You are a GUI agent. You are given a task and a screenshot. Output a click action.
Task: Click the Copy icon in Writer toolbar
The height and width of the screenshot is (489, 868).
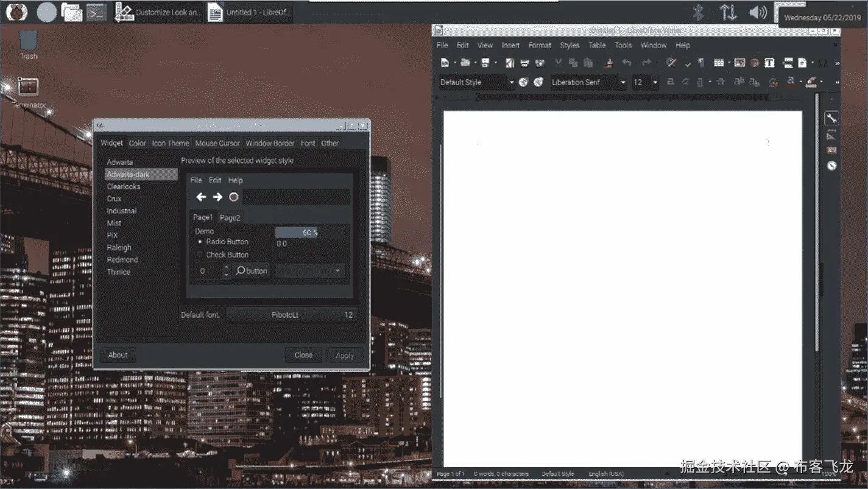(573, 63)
